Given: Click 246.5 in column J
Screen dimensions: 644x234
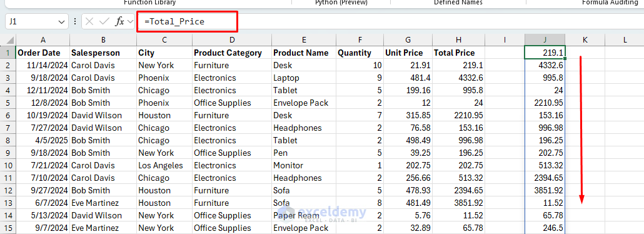Looking at the screenshot, I should [545, 228].
